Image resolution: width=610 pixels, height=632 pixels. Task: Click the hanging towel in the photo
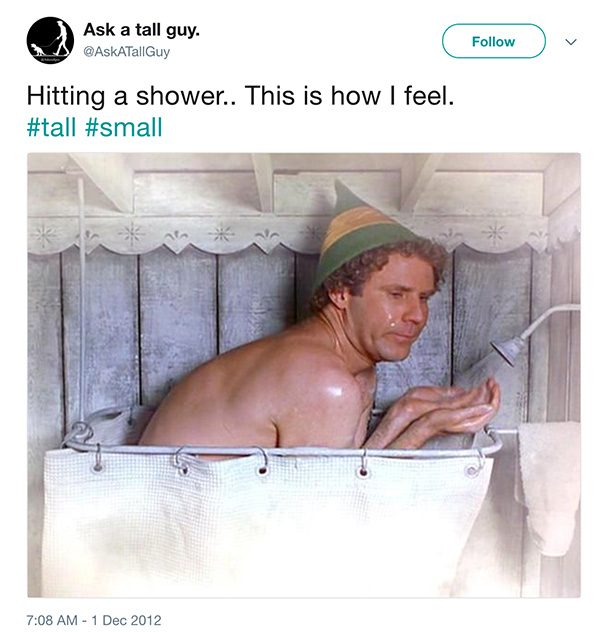pyautogui.click(x=548, y=486)
